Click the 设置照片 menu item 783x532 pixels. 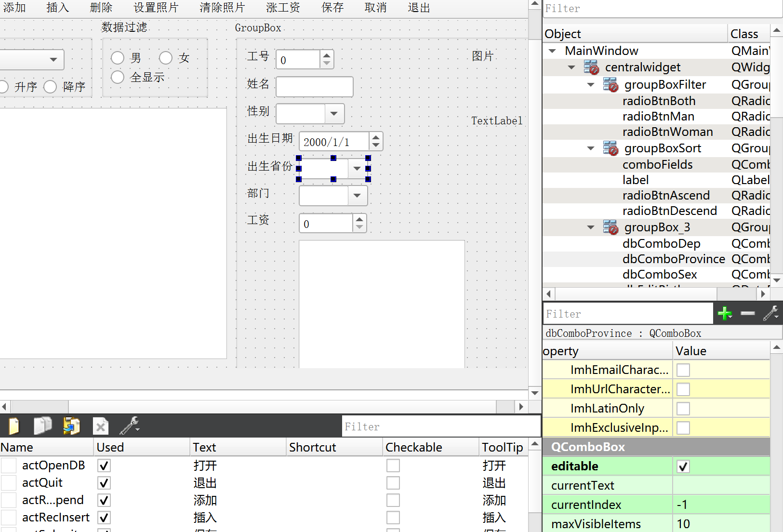[155, 7]
